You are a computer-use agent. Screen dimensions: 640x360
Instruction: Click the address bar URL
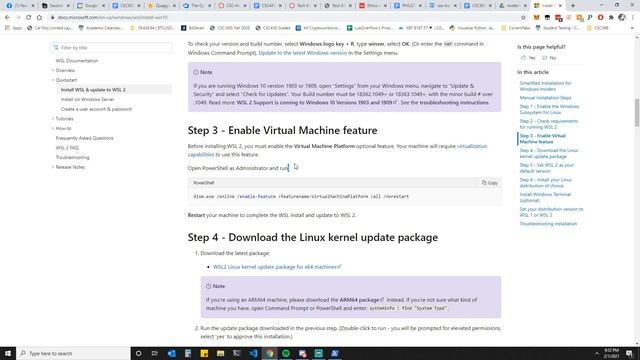(x=113, y=18)
